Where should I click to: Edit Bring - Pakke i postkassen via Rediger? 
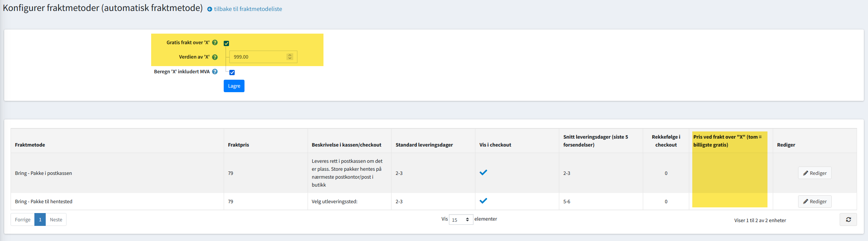click(x=815, y=173)
